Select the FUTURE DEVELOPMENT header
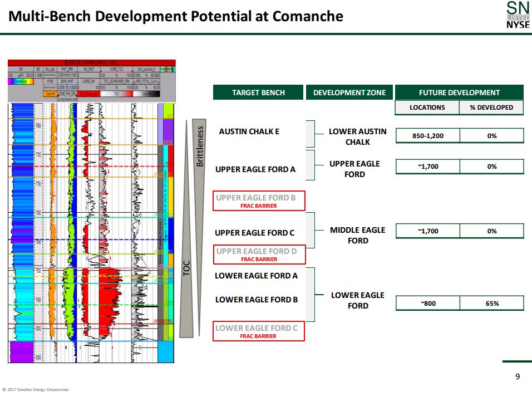Screen dimensions: 532x396 (x=459, y=92)
